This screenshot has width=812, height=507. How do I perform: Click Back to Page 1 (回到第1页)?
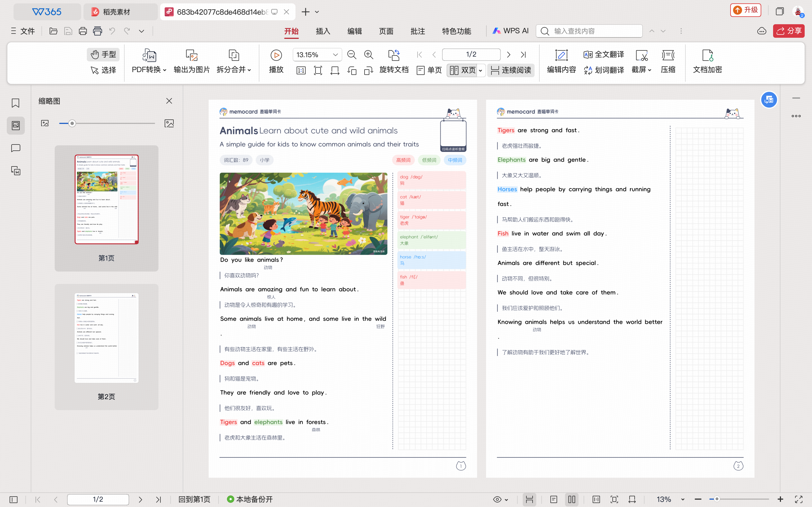click(194, 499)
